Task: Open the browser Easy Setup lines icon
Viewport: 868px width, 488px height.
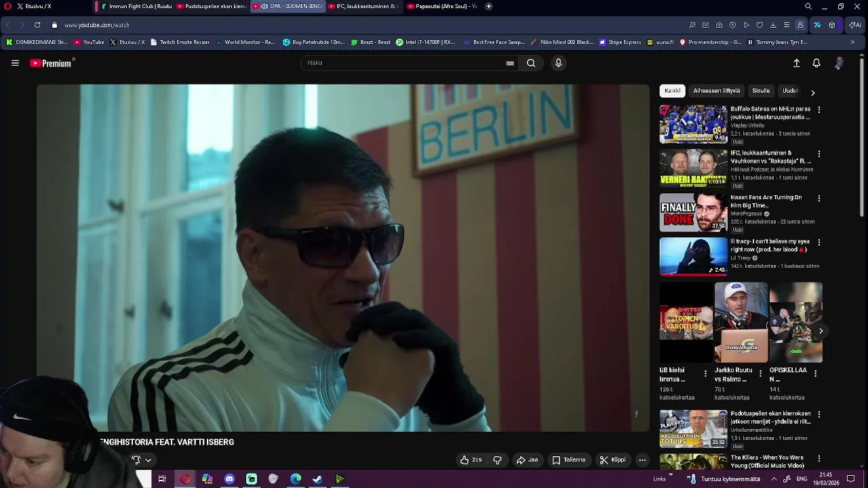Action: tap(787, 25)
